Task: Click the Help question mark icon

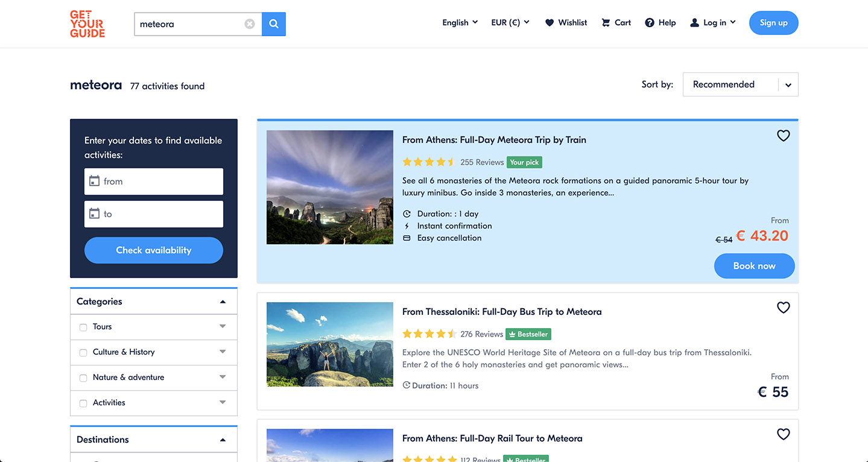Action: click(650, 23)
